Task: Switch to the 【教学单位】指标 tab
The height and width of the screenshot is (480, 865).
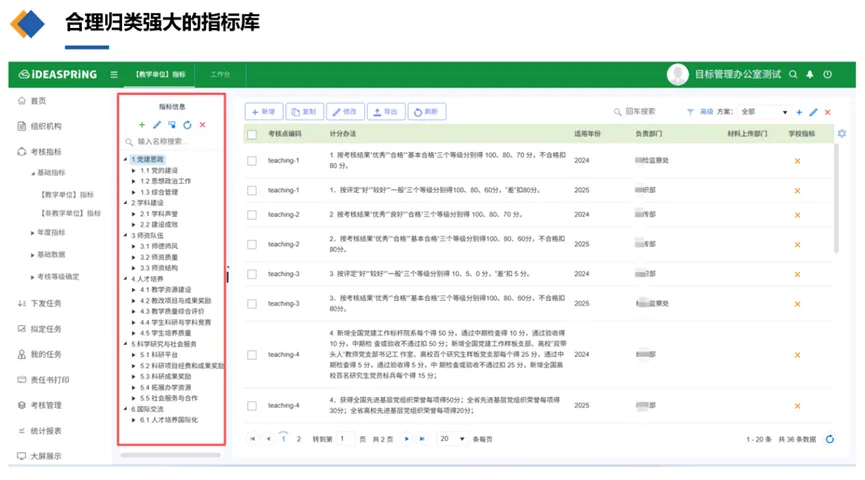Action: click(161, 74)
